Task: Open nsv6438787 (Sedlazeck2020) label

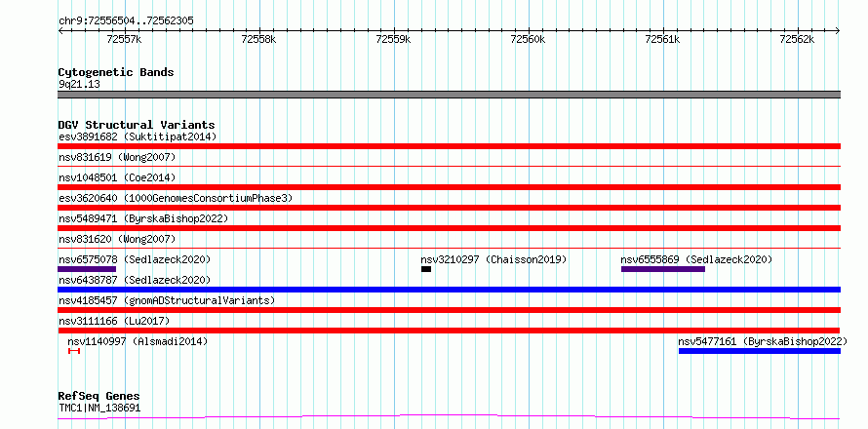Action: 135,280
